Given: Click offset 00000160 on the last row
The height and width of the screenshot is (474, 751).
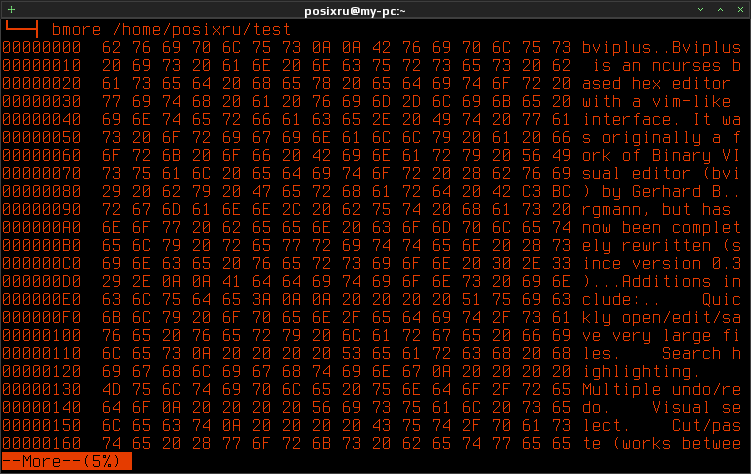Looking at the screenshot, I should coord(42,443).
